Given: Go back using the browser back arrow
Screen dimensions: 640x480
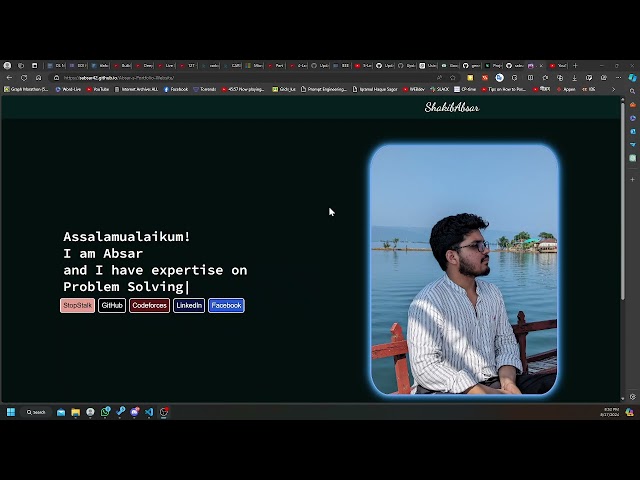Looking at the screenshot, I should point(9,78).
